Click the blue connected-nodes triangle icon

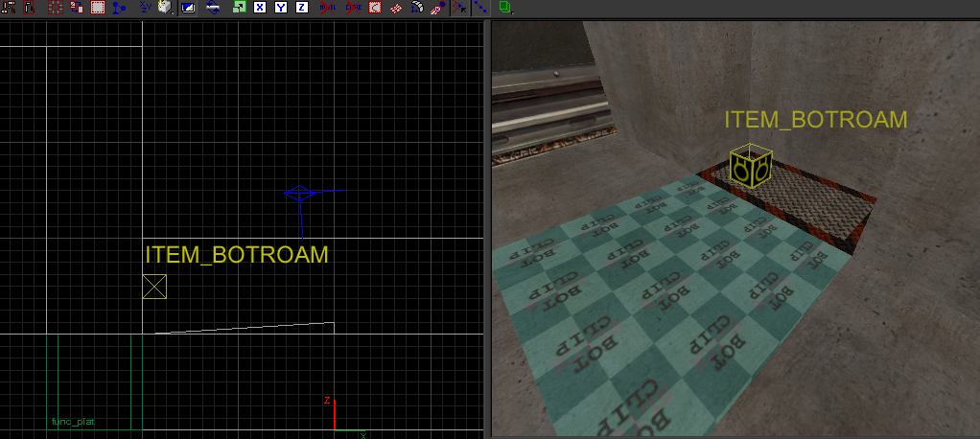point(119,8)
